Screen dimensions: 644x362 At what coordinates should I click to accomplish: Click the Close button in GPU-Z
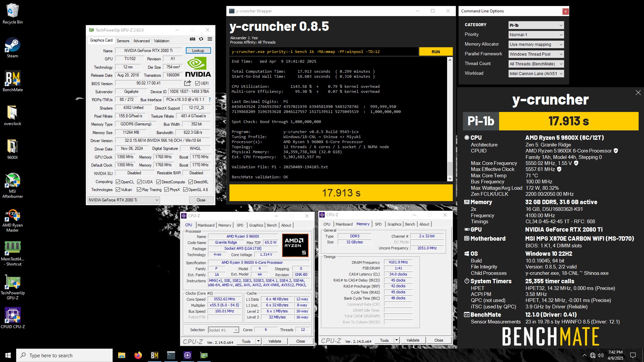pyautogui.click(x=201, y=200)
